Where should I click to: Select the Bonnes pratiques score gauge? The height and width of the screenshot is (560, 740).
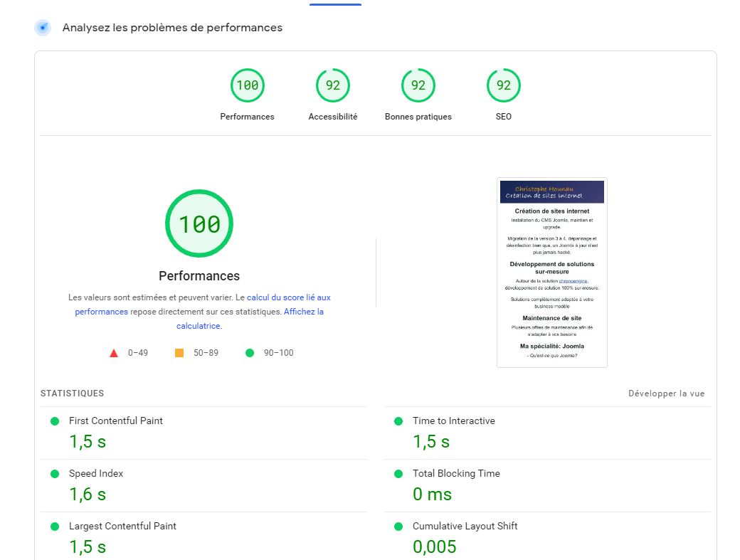418,86
